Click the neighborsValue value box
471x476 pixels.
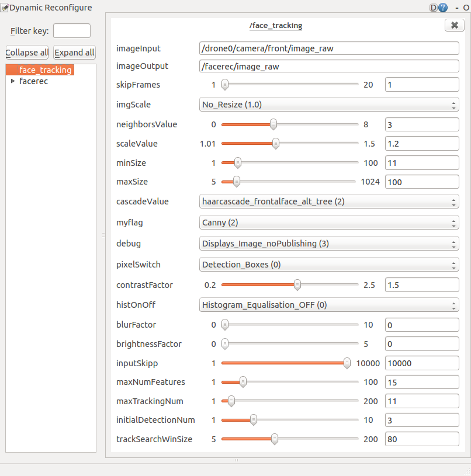[422, 124]
